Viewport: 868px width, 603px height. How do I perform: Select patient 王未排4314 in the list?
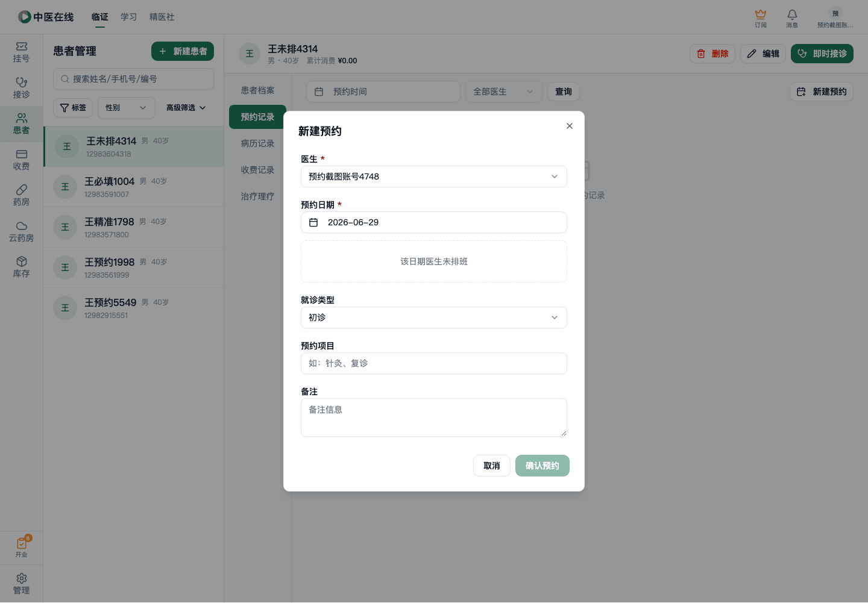coord(134,146)
